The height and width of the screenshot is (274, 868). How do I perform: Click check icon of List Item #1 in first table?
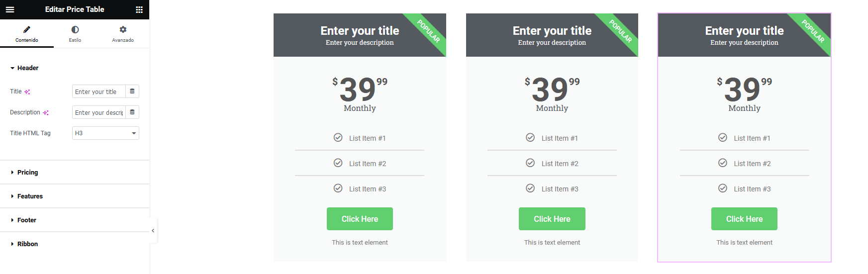click(x=338, y=138)
